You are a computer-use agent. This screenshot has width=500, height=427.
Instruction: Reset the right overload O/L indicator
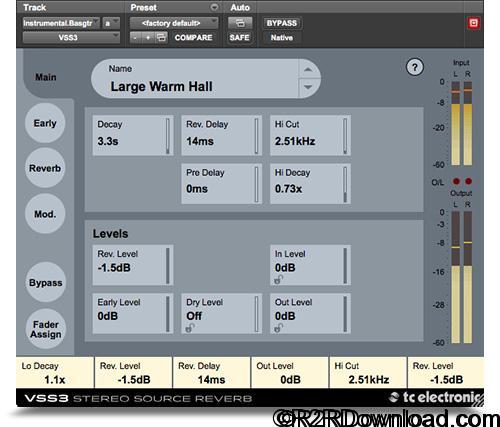[468, 181]
